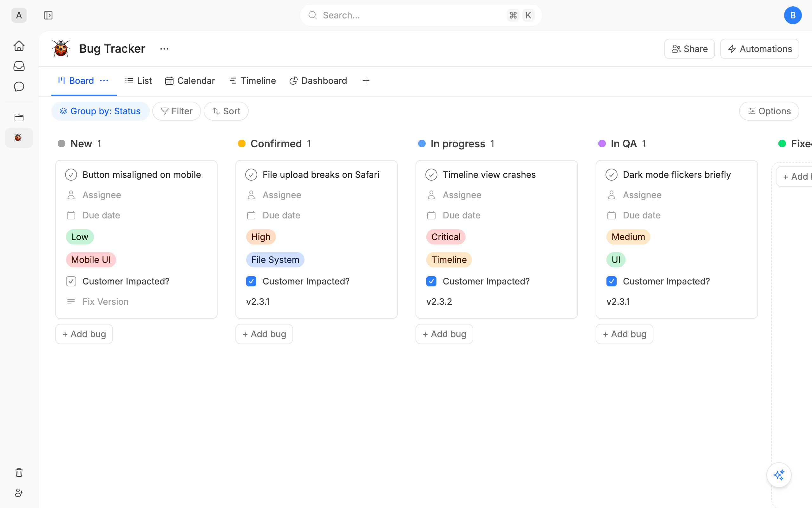The image size is (812, 508).
Task: Switch to Board tab
Action: pyautogui.click(x=76, y=81)
